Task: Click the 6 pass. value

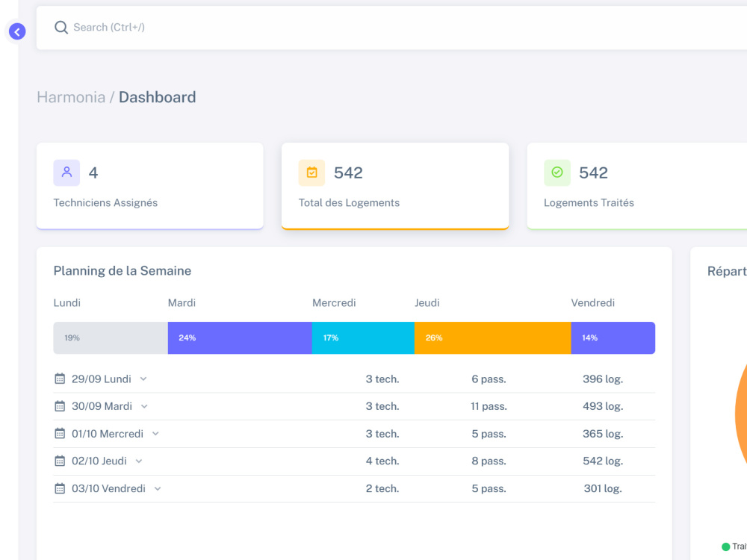Action: tap(489, 379)
